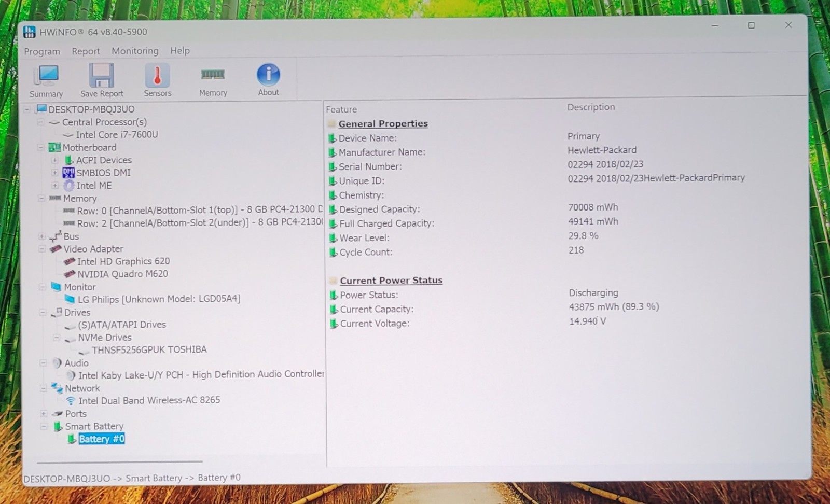830x504 pixels.
Task: Click the Battery #0 icon
Action: click(72, 439)
